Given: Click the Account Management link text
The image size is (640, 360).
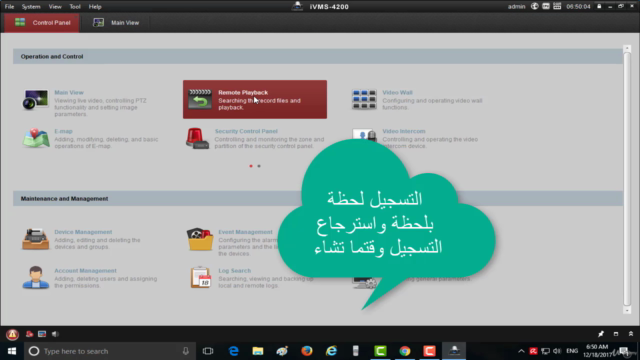Looking at the screenshot, I should point(85,271).
